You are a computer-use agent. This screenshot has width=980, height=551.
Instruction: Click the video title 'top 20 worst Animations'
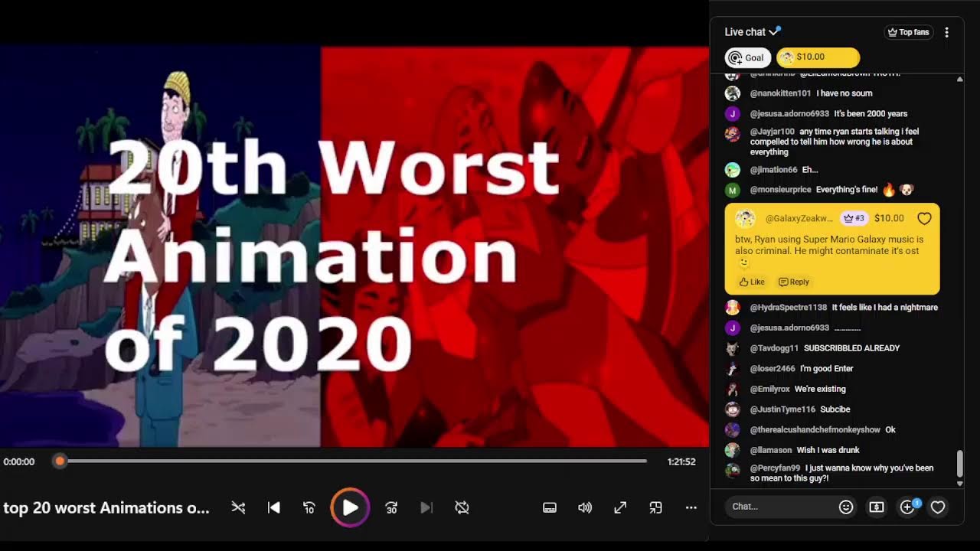106,507
